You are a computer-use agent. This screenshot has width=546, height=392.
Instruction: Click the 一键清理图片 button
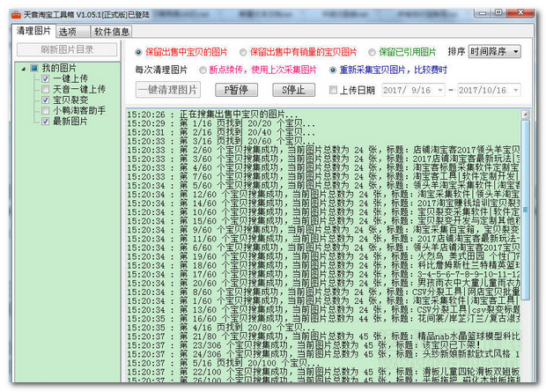tap(168, 90)
